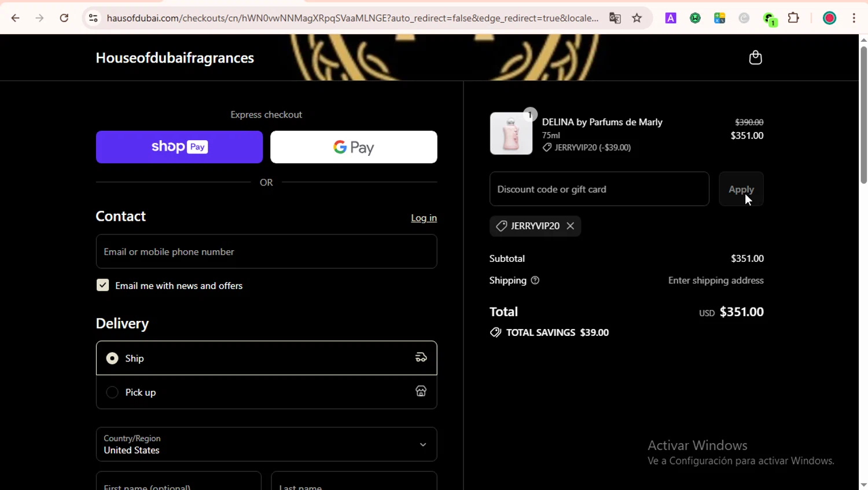Click the DELINA perfume product thumbnail
868x490 pixels.
coord(511,133)
